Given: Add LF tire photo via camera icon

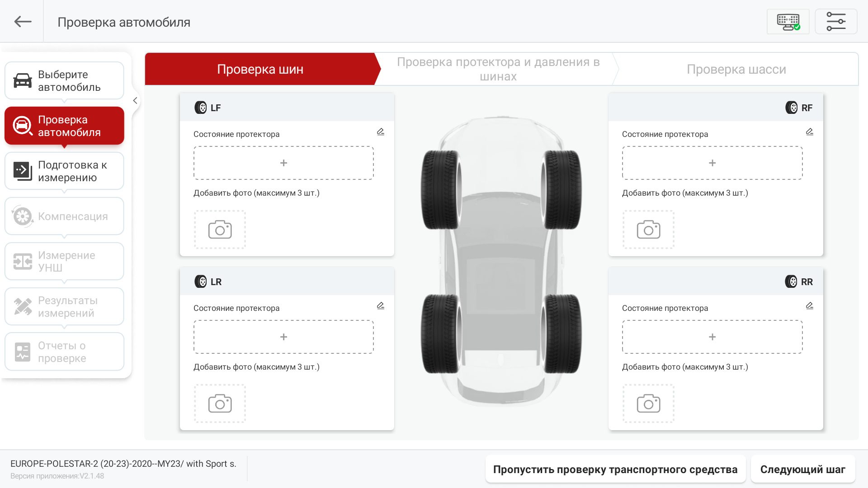Looking at the screenshot, I should click(220, 230).
